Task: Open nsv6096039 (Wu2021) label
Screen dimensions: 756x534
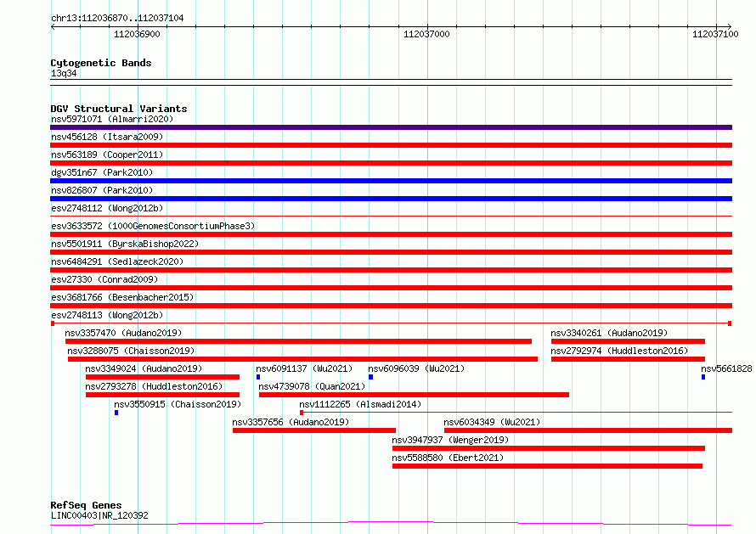Action: 416,368
